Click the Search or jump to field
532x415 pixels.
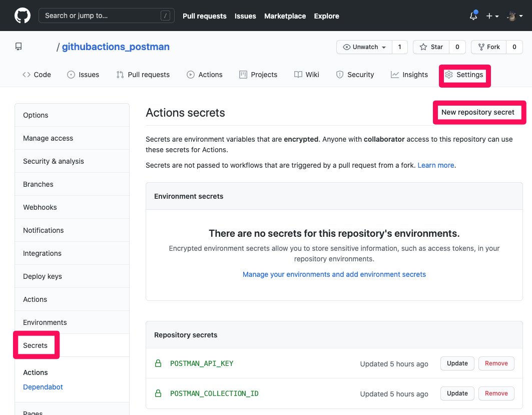tap(106, 16)
